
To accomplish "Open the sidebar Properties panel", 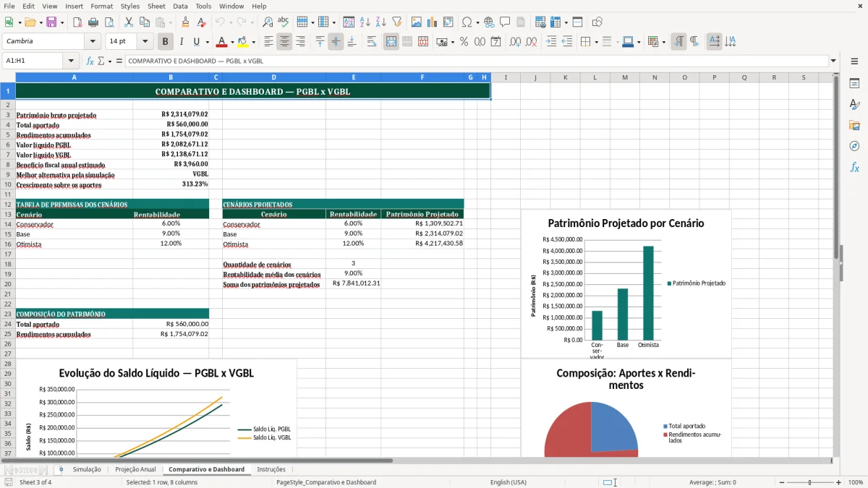I will [854, 84].
